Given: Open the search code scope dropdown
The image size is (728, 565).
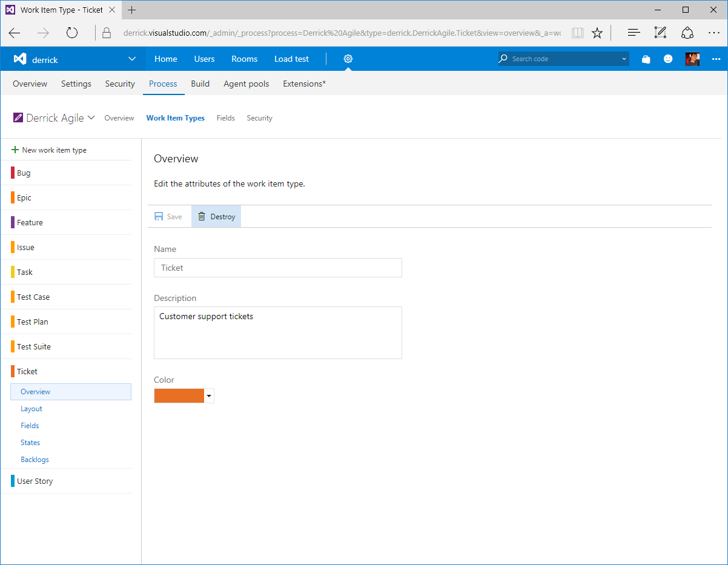Looking at the screenshot, I should point(624,59).
